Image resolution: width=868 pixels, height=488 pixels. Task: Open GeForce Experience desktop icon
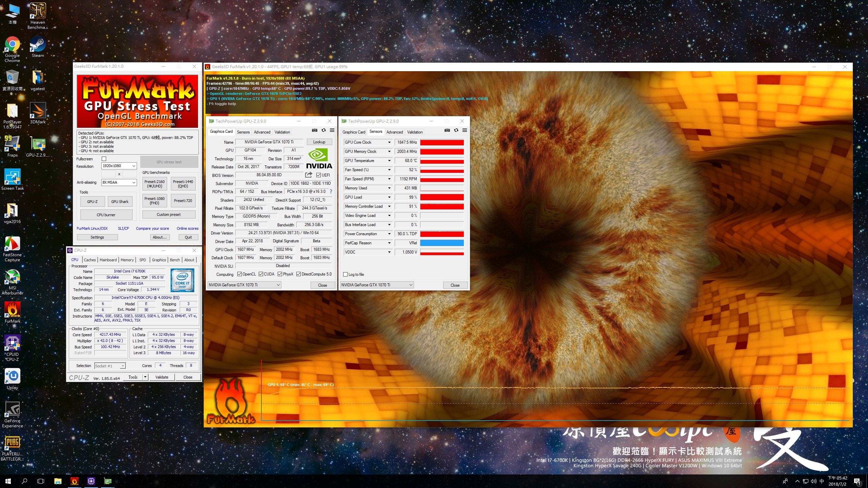[x=12, y=415]
